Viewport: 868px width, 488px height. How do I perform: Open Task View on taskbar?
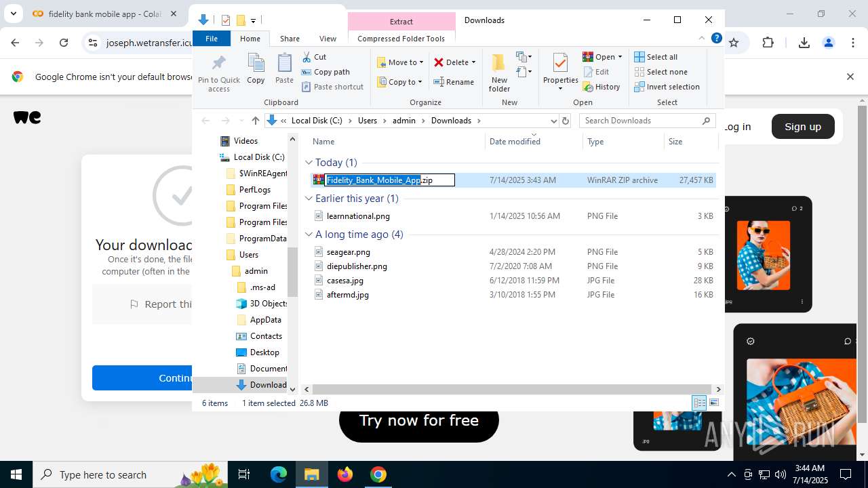pyautogui.click(x=244, y=474)
